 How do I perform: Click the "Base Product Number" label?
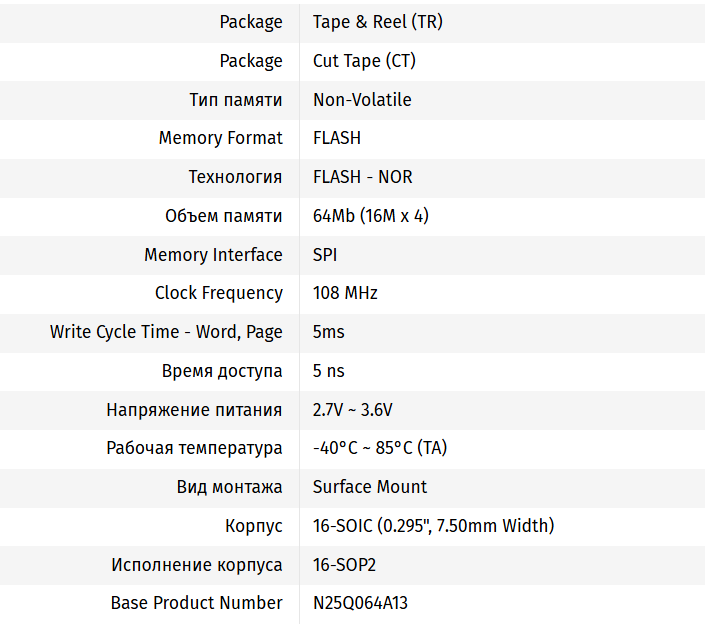point(196,603)
